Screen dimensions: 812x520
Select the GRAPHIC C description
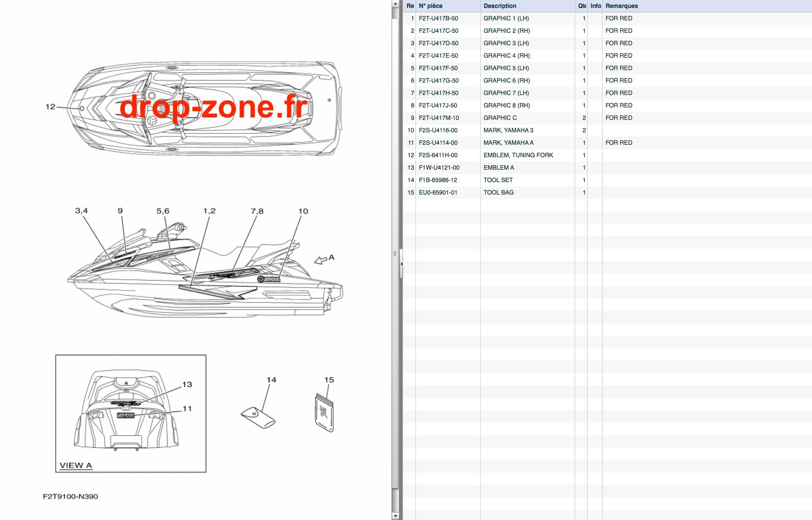click(500, 118)
